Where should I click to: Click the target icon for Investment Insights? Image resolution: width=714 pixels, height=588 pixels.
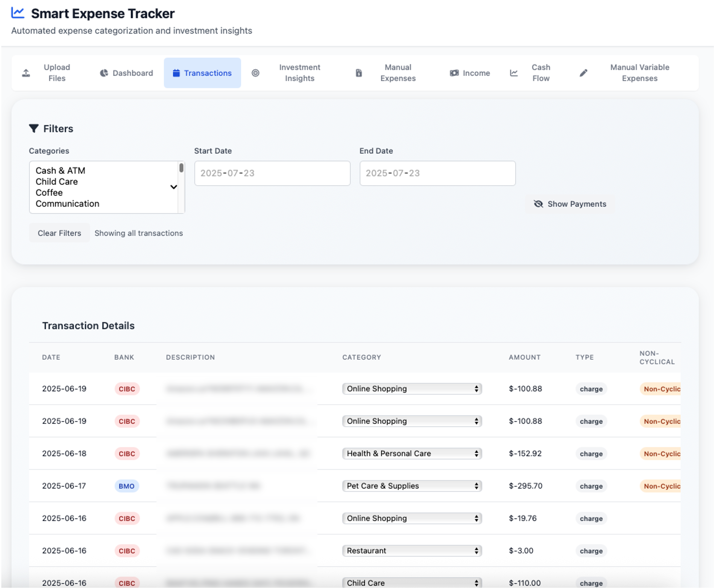[255, 73]
